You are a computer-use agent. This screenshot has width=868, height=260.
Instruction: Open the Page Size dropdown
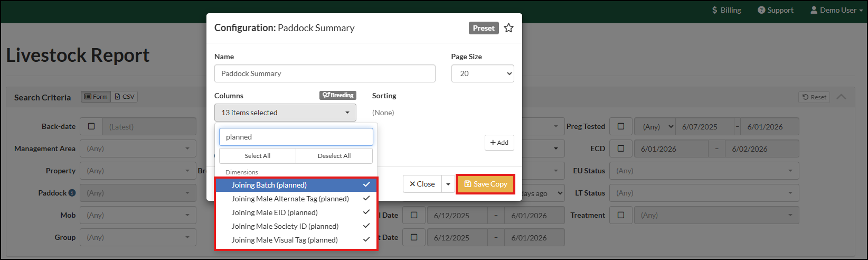click(482, 73)
